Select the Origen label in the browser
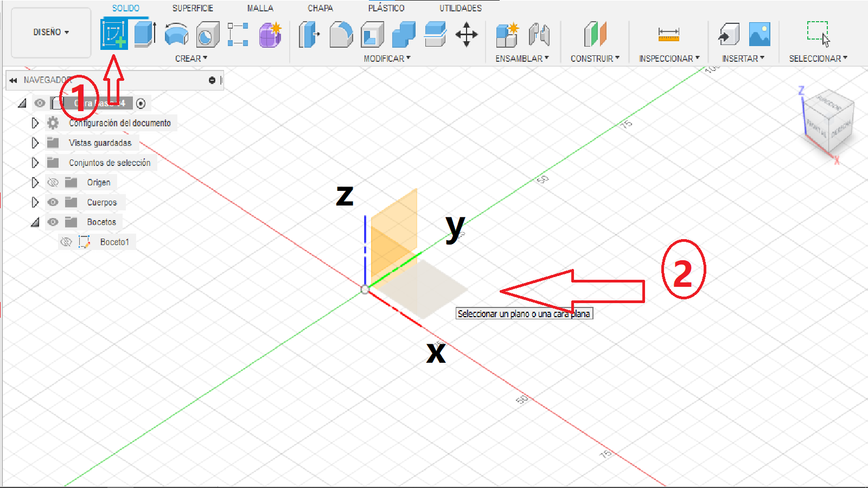Screen dimensions: 868x488 click(99, 182)
